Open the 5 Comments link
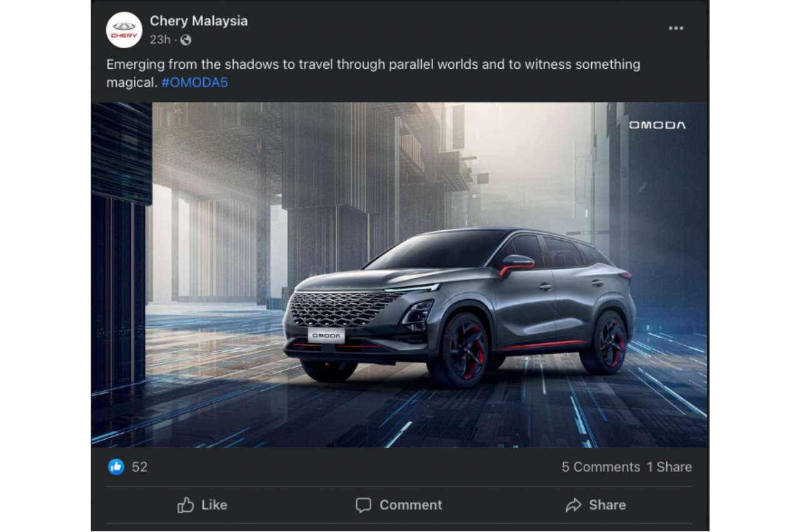 601,467
